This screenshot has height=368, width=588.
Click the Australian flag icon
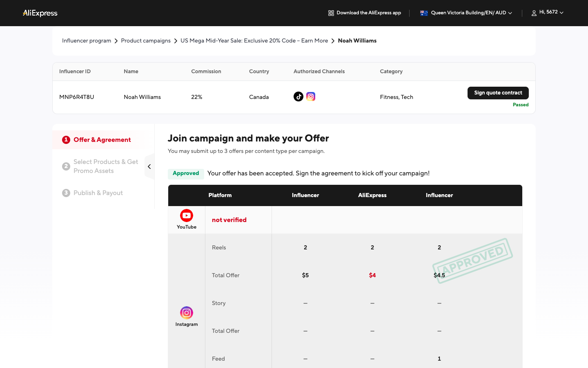point(424,13)
